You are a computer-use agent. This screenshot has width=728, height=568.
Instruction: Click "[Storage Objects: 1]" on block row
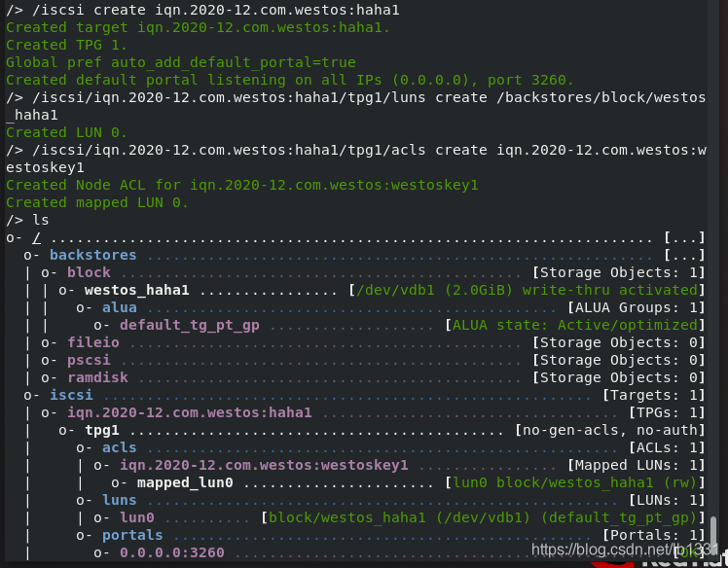click(x=618, y=272)
